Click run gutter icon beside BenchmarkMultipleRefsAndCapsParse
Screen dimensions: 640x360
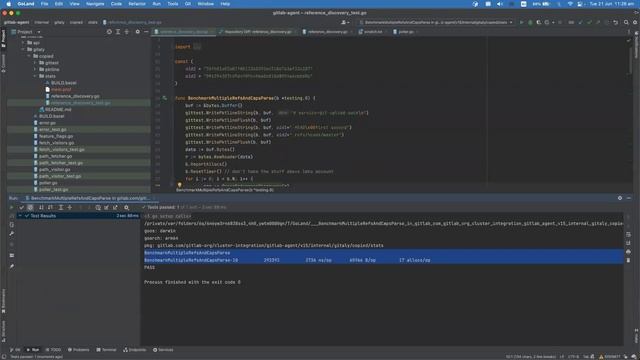[x=164, y=98]
